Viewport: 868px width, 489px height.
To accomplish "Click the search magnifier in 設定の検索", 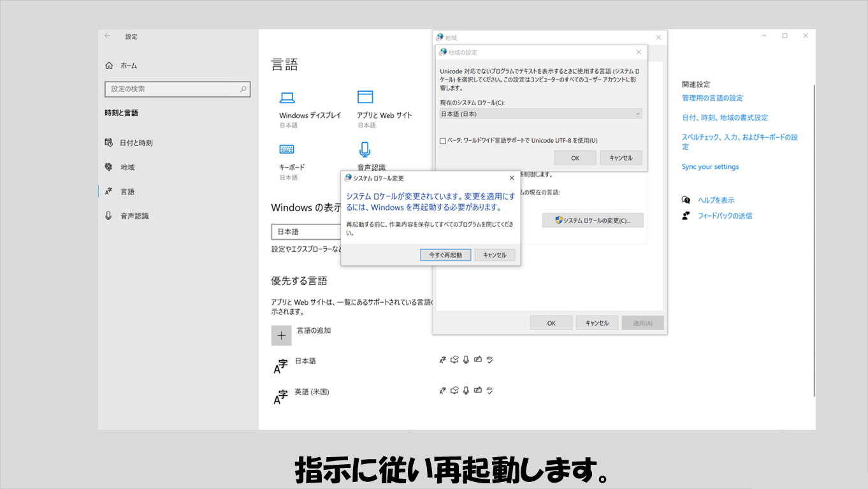I will pos(243,89).
